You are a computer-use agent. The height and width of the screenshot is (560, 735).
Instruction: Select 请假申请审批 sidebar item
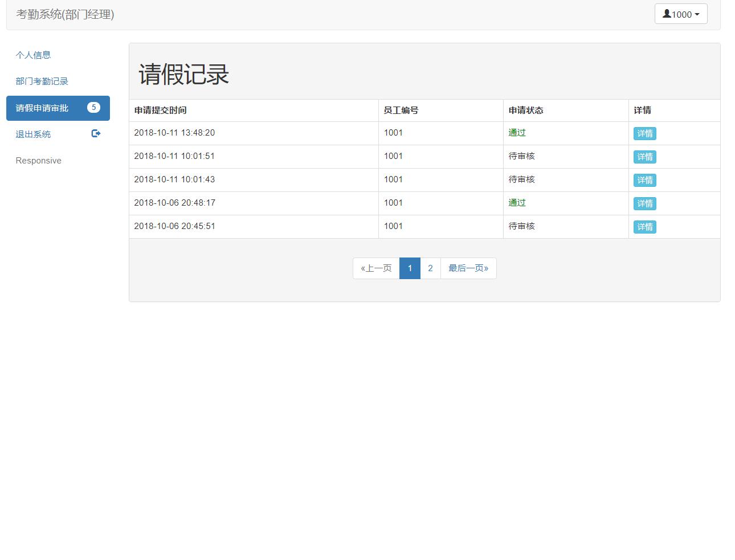pos(42,108)
